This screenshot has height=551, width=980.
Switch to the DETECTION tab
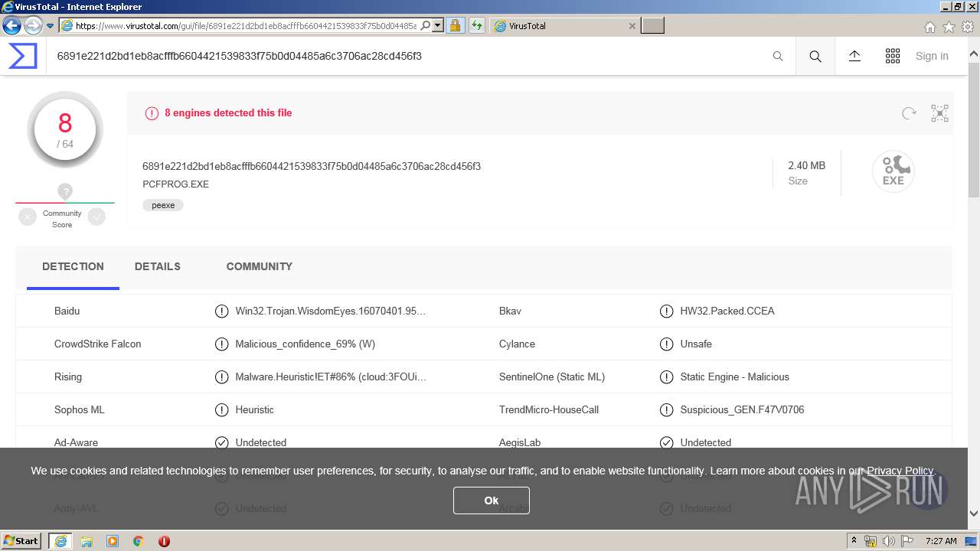coord(73,266)
